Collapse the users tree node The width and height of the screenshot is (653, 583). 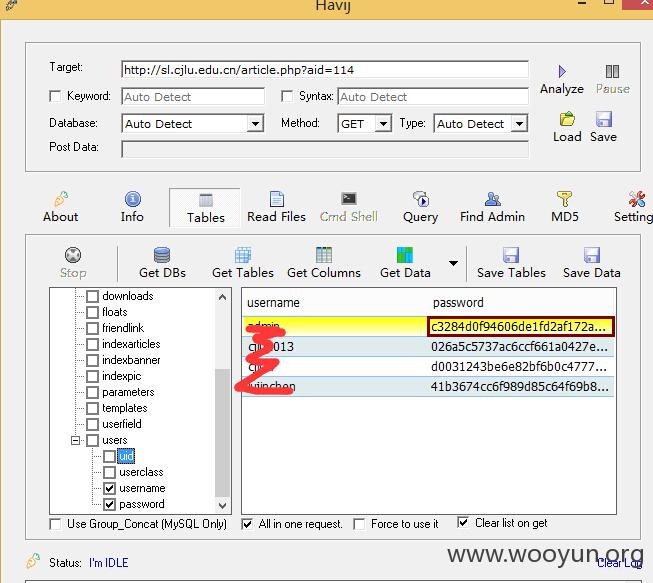(x=75, y=440)
